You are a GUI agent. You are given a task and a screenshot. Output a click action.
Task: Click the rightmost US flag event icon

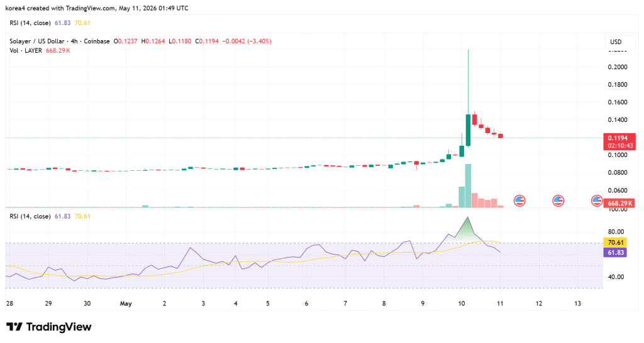[596, 200]
